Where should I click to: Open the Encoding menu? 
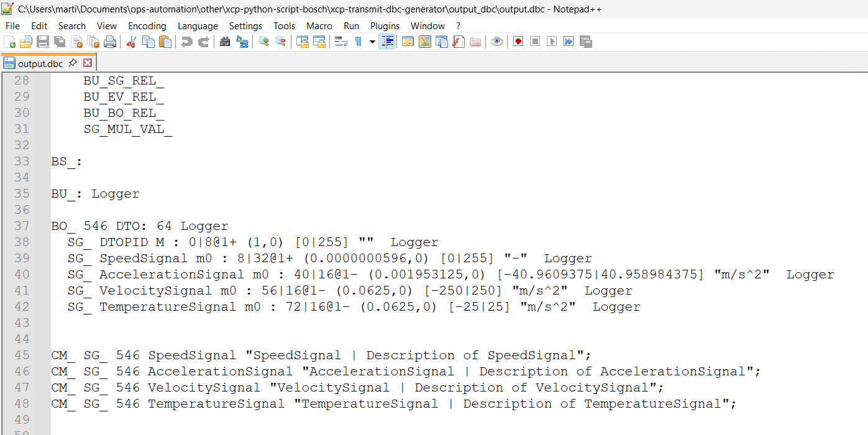coord(147,25)
